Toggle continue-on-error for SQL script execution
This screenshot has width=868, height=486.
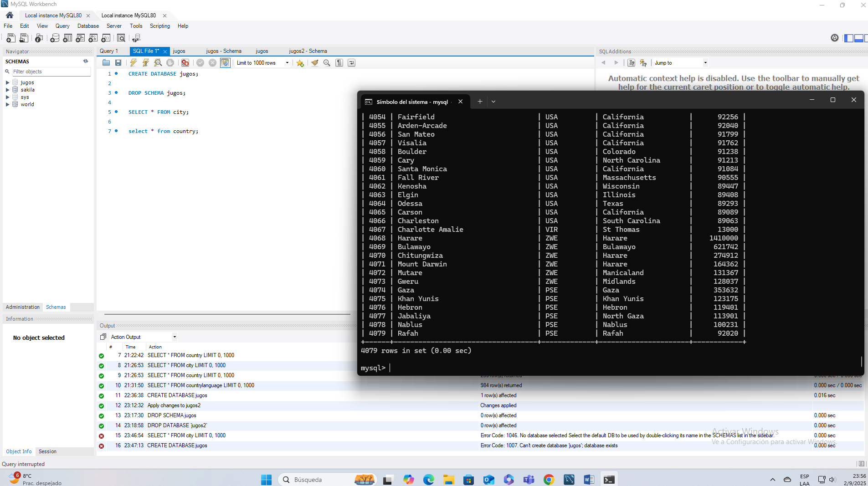pos(185,63)
